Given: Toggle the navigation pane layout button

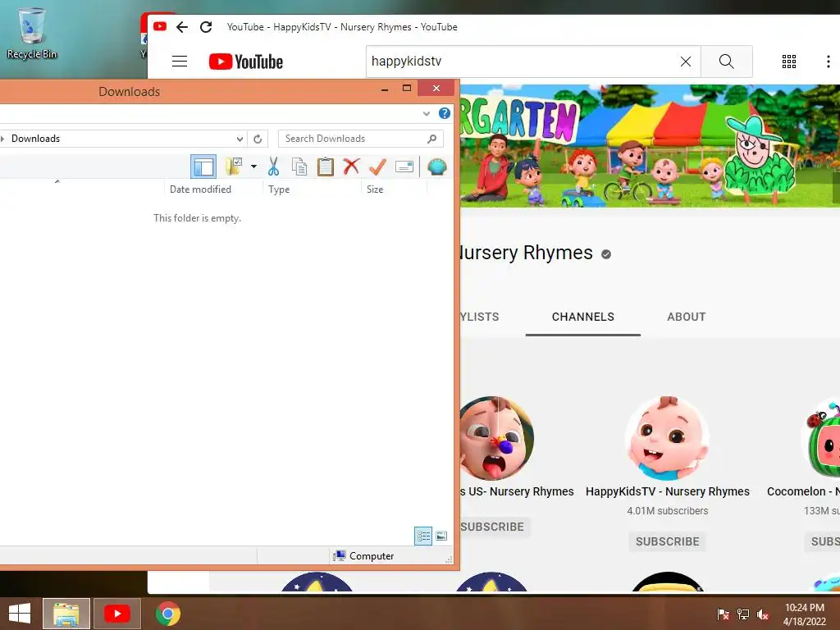Looking at the screenshot, I should coord(203,167).
